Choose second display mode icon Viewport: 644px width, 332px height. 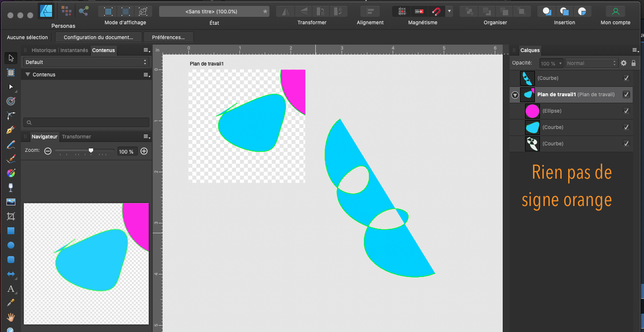(126, 11)
